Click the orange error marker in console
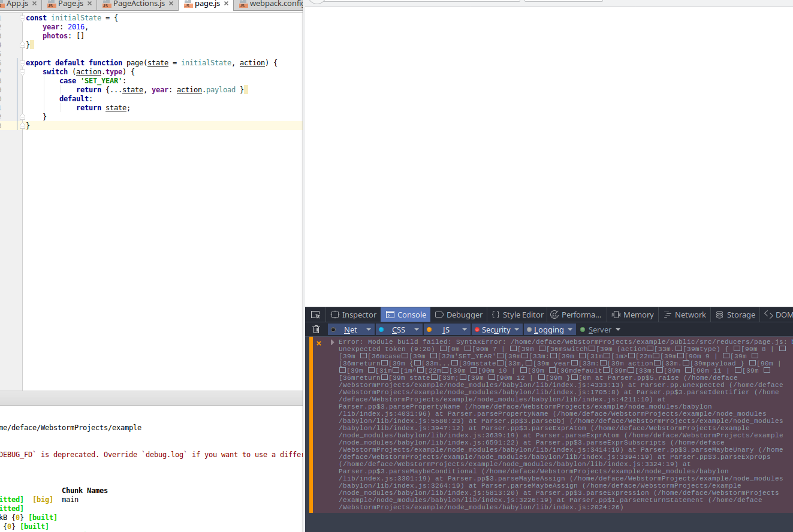 point(319,343)
